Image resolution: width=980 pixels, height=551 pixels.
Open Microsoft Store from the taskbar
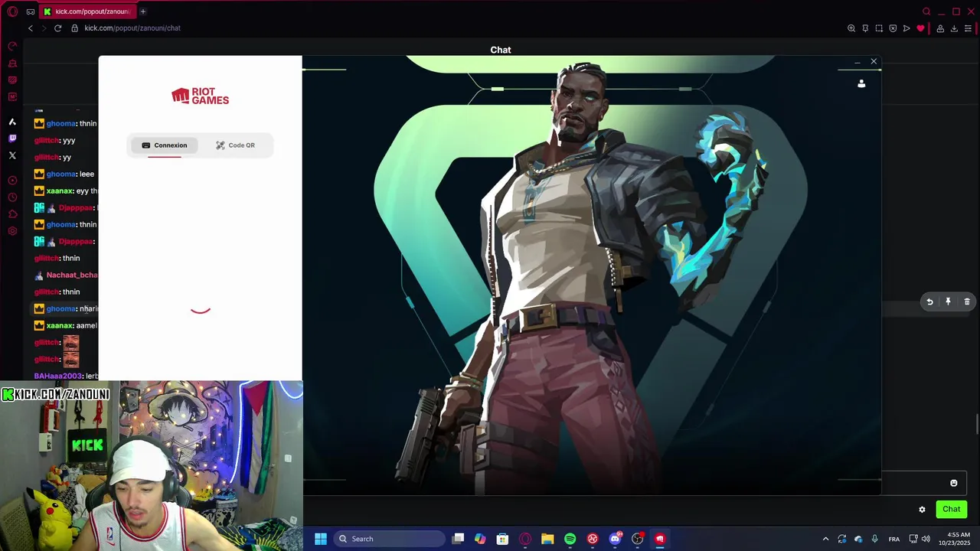[x=502, y=539]
